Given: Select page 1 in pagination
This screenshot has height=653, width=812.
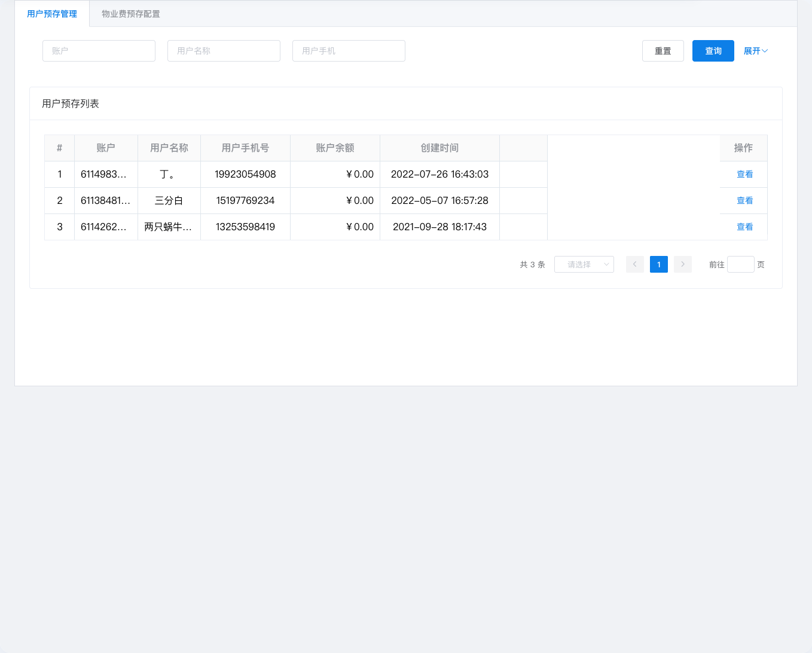Looking at the screenshot, I should (x=658, y=264).
